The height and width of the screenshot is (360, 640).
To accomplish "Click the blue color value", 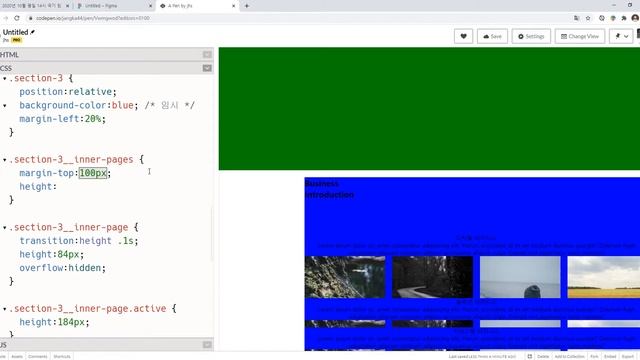I will click(122, 105).
